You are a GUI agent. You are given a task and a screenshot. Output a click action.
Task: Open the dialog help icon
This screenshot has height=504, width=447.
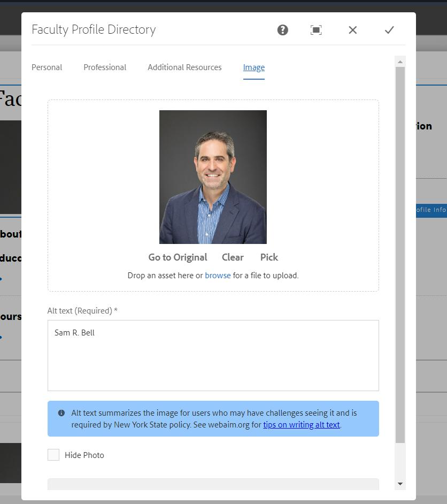(x=282, y=30)
